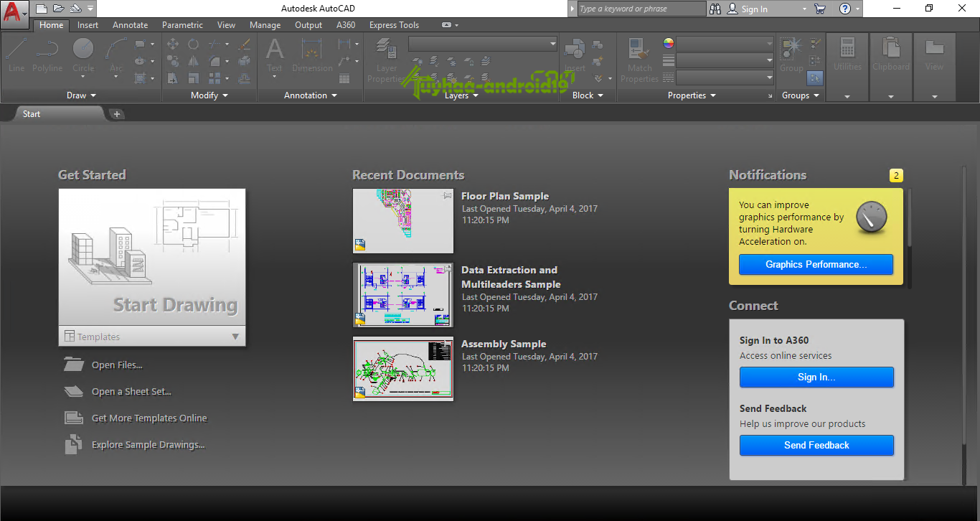
Task: Open the AutoCAD application menu button
Action: click(14, 13)
